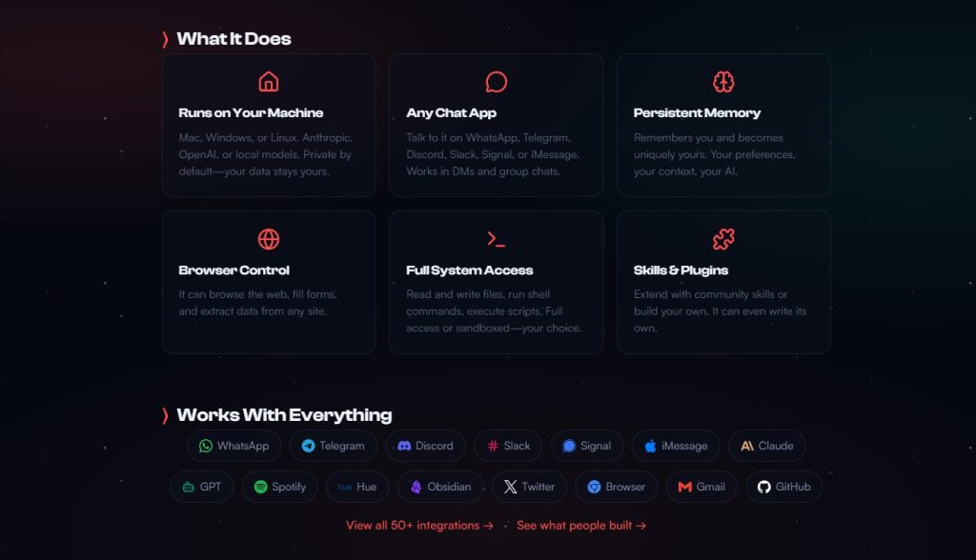Screen dimensions: 976x560
Task: Click the house icon above Runs on Your Machine
Action: click(x=269, y=82)
